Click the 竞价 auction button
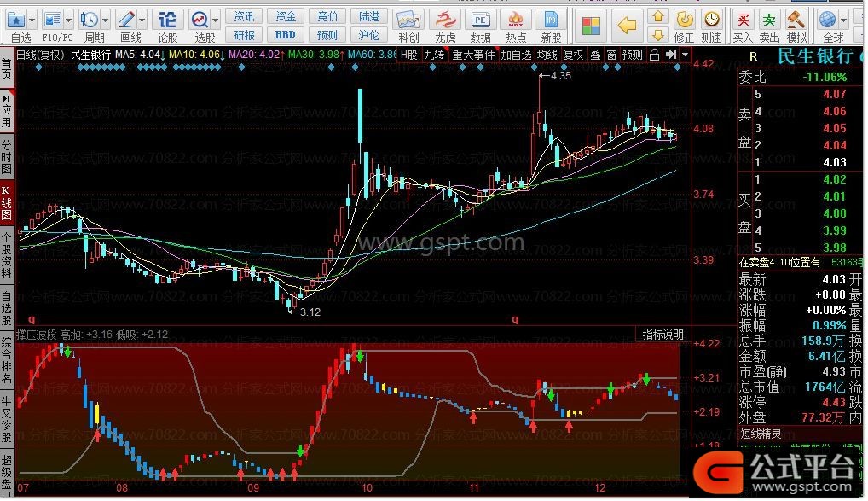 [327, 16]
